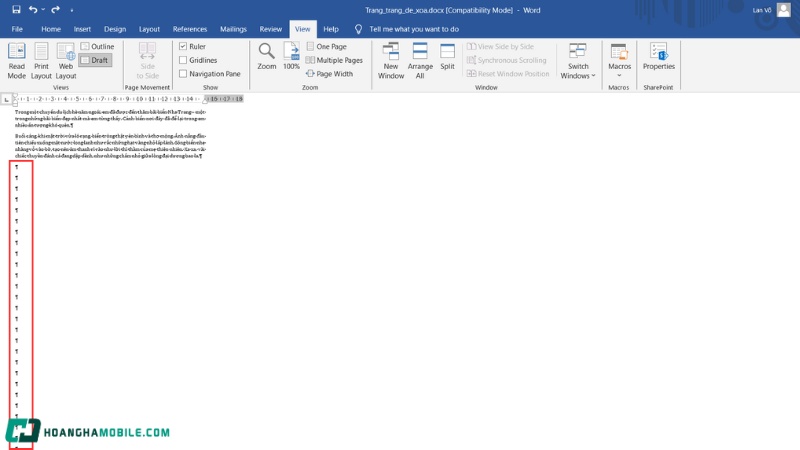Set zoom to 100%
Viewport: 800px width, 450px height.
(291, 56)
